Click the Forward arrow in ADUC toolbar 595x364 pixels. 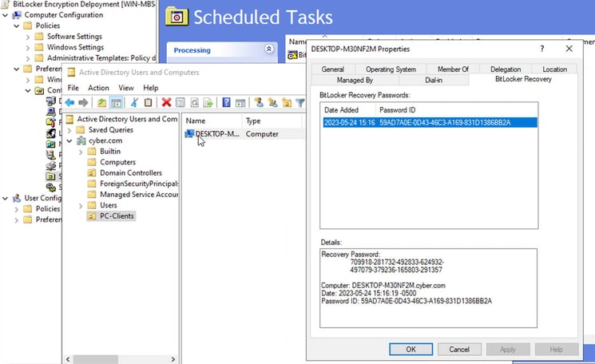[83, 102]
